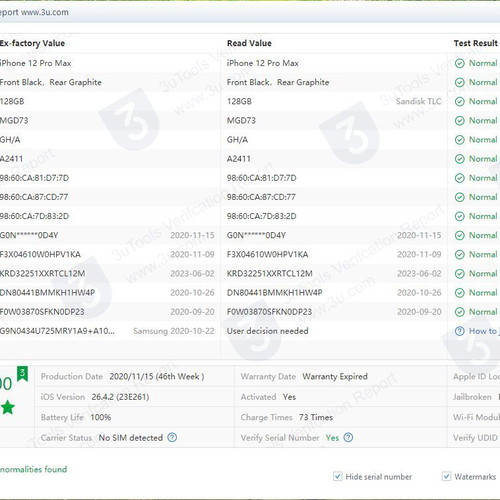Screen dimensions: 500x500
Task: Click the Test Result column header
Action: click(476, 43)
